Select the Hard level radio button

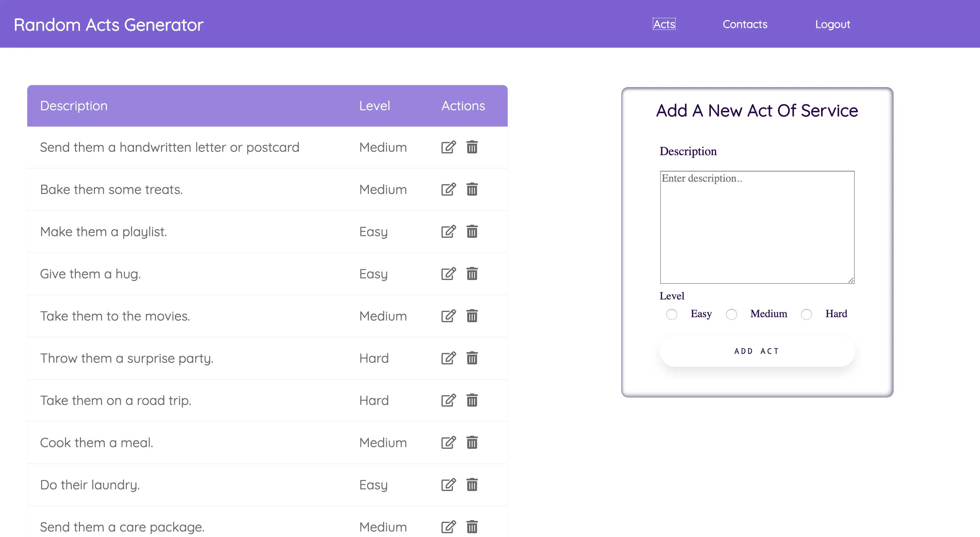point(806,314)
